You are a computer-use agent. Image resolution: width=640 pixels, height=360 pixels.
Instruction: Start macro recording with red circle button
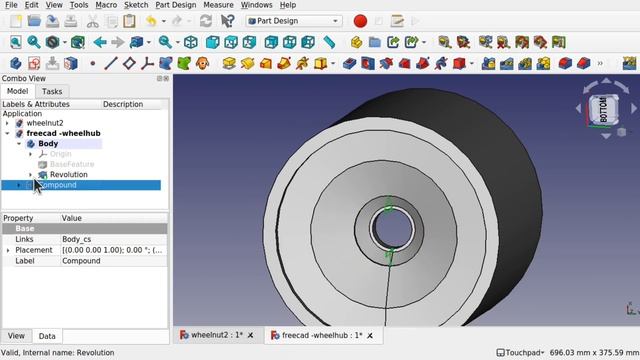[x=360, y=21]
